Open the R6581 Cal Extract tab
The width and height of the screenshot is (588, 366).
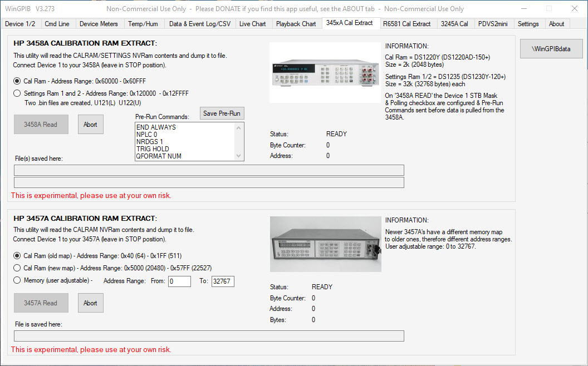coord(406,24)
